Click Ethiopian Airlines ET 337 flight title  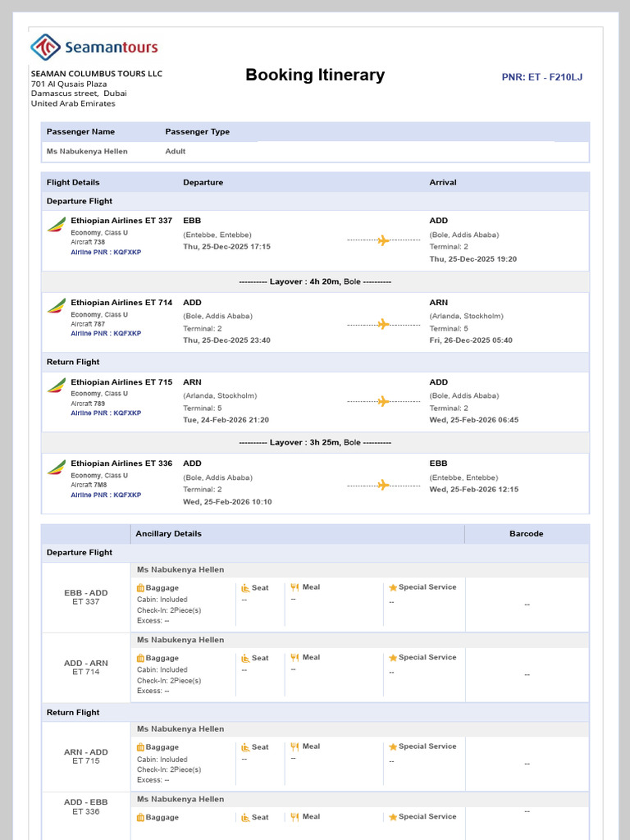121,221
